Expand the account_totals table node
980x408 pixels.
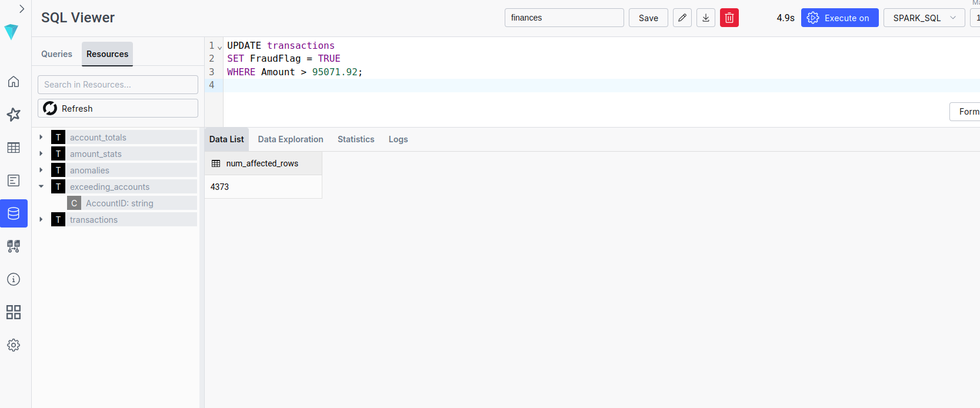(x=41, y=137)
